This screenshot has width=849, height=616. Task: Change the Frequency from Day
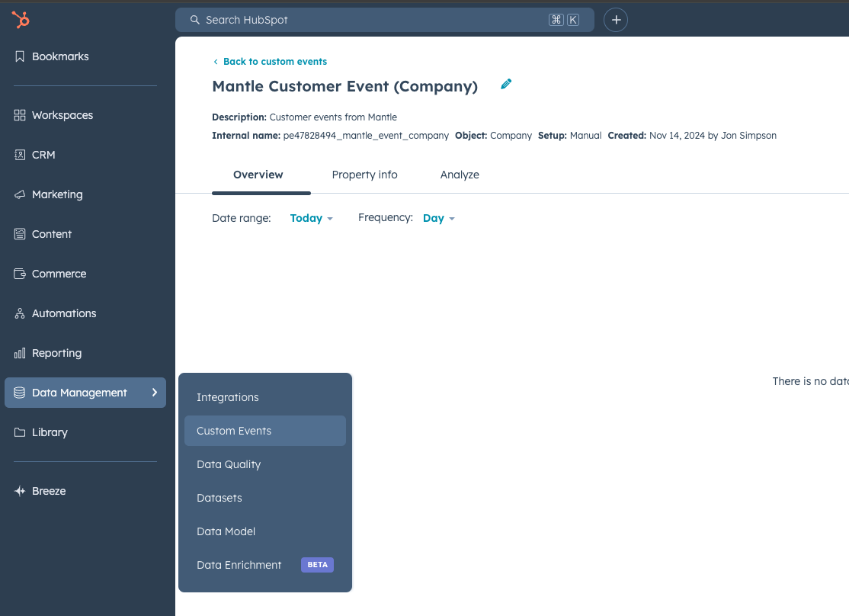tap(438, 218)
